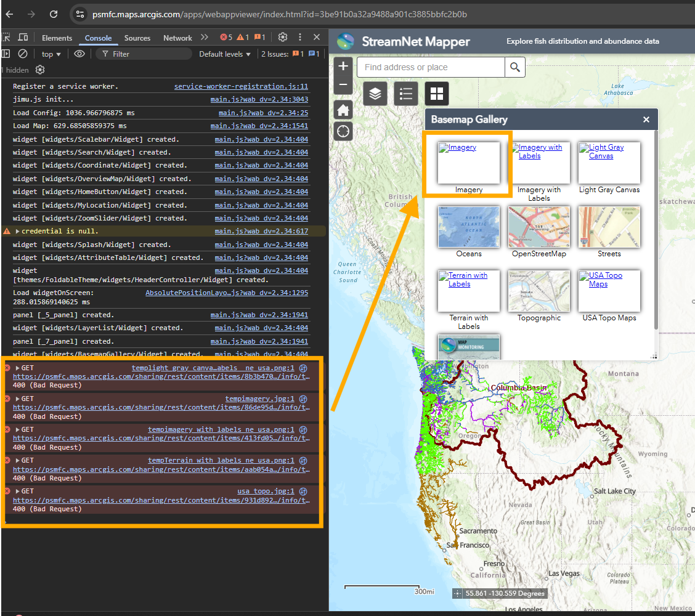The height and width of the screenshot is (616, 695).
Task: Open the Default levels dropdown
Action: [x=225, y=54]
